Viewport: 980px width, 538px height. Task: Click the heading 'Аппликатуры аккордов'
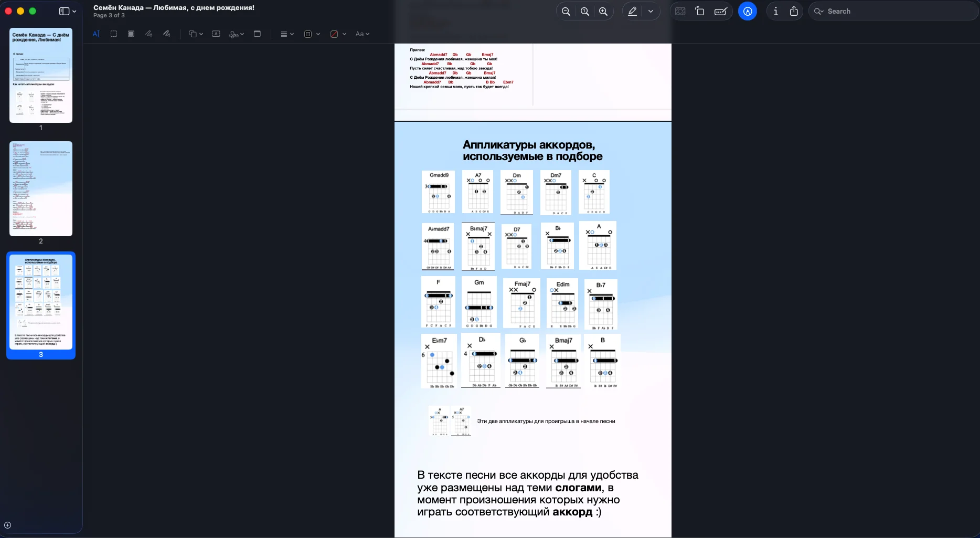pos(529,145)
